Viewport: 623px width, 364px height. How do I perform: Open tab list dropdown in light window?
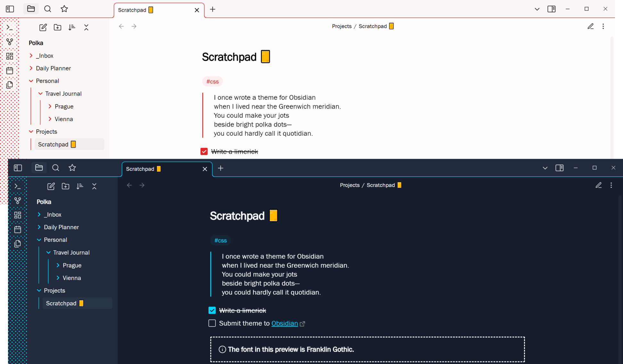pyautogui.click(x=537, y=9)
